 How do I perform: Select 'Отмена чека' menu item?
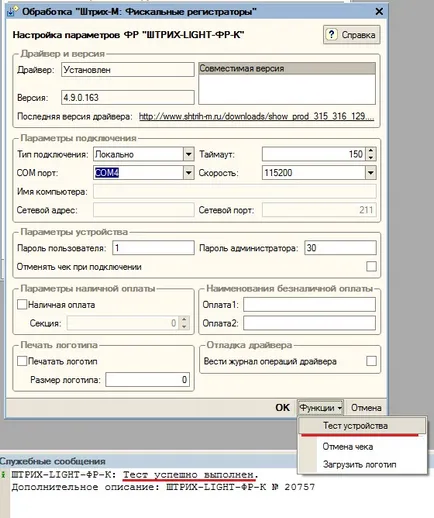coord(362,446)
